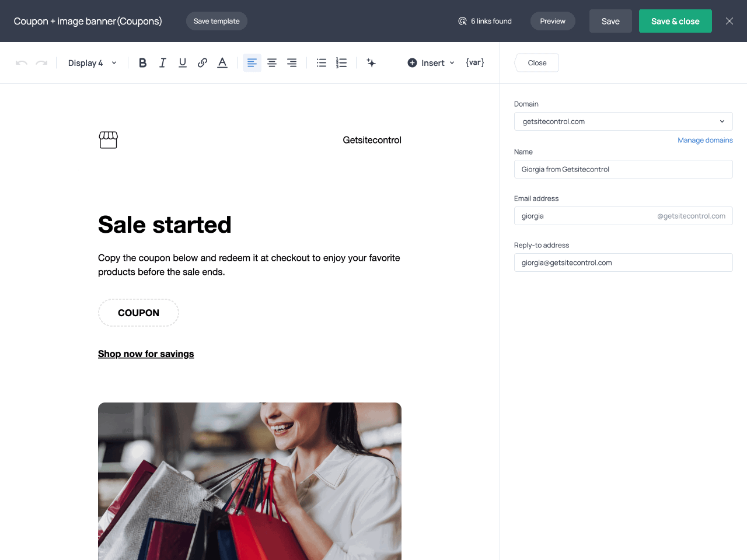Apply Bold formatting
This screenshot has width=747, height=560.
point(142,62)
